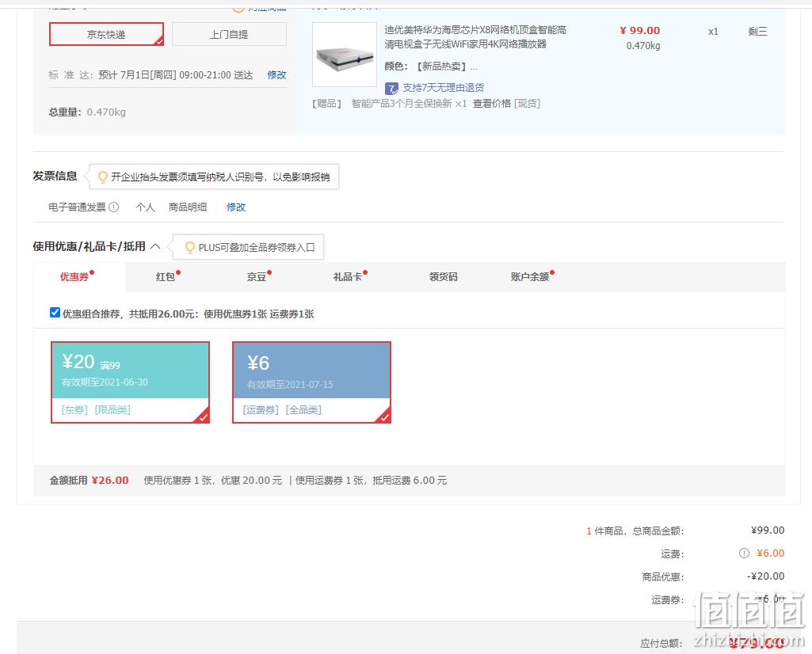Open product title 迪优美特华为海思芯片X8网络机顶盒
The width and height of the screenshot is (812, 654).
pos(475,36)
